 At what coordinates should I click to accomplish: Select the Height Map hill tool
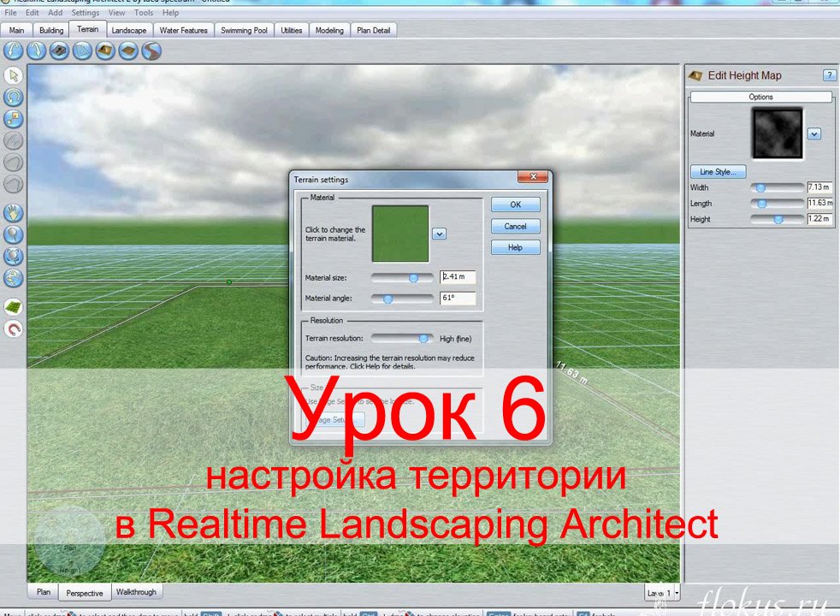(x=105, y=50)
